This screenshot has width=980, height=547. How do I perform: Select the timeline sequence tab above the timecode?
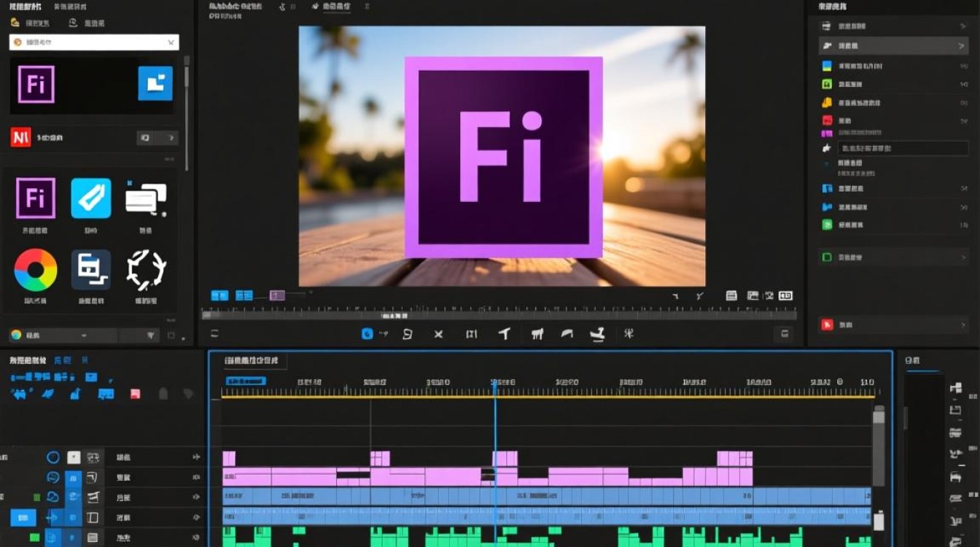coord(252,360)
